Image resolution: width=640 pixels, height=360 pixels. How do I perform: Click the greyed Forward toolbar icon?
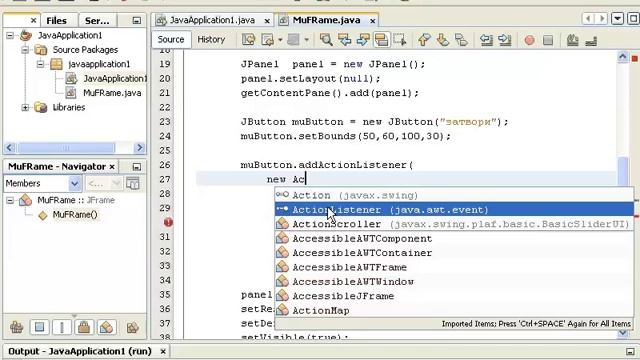(293, 40)
